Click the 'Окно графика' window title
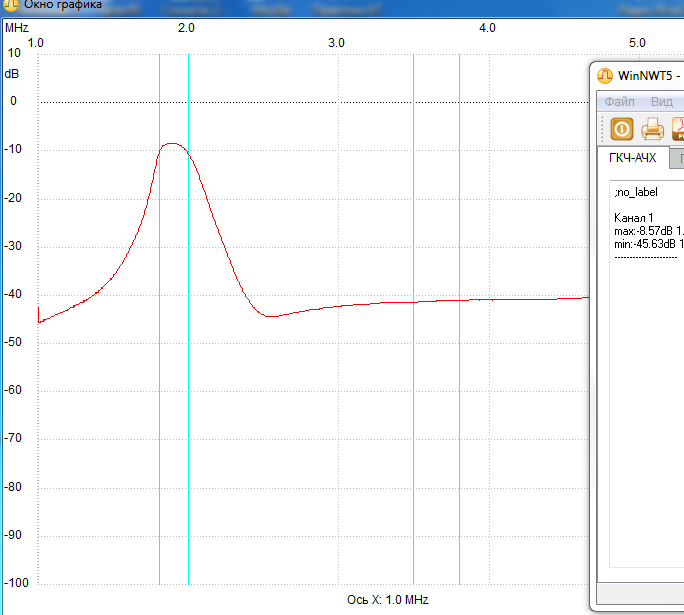Screen dimensions: 684x615 [x=63, y=5]
